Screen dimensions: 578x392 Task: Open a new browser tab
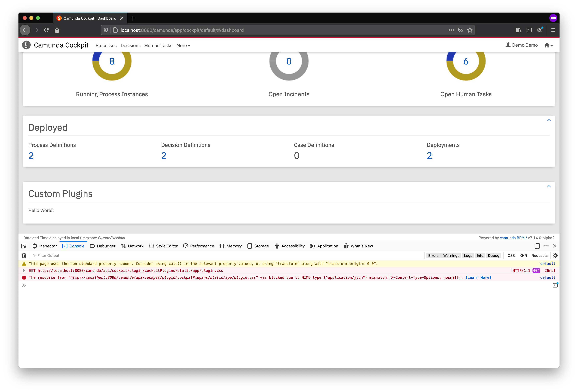click(133, 18)
